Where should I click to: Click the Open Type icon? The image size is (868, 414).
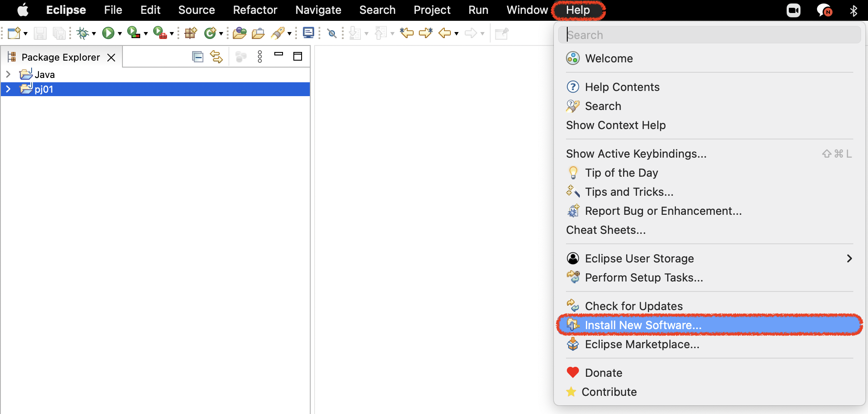point(239,33)
